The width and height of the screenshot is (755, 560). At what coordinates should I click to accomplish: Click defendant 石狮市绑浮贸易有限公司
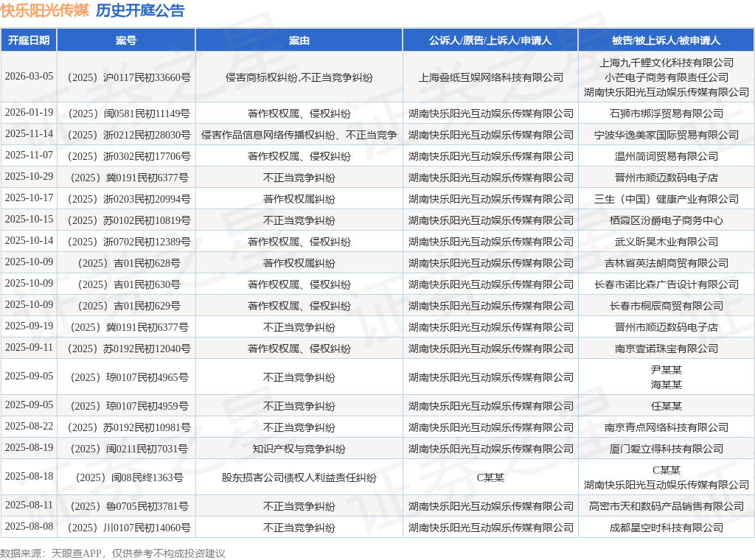[x=667, y=113]
